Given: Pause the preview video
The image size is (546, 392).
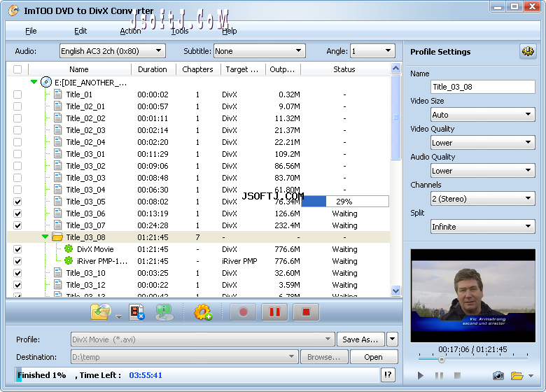Looking at the screenshot, I should click(439, 376).
